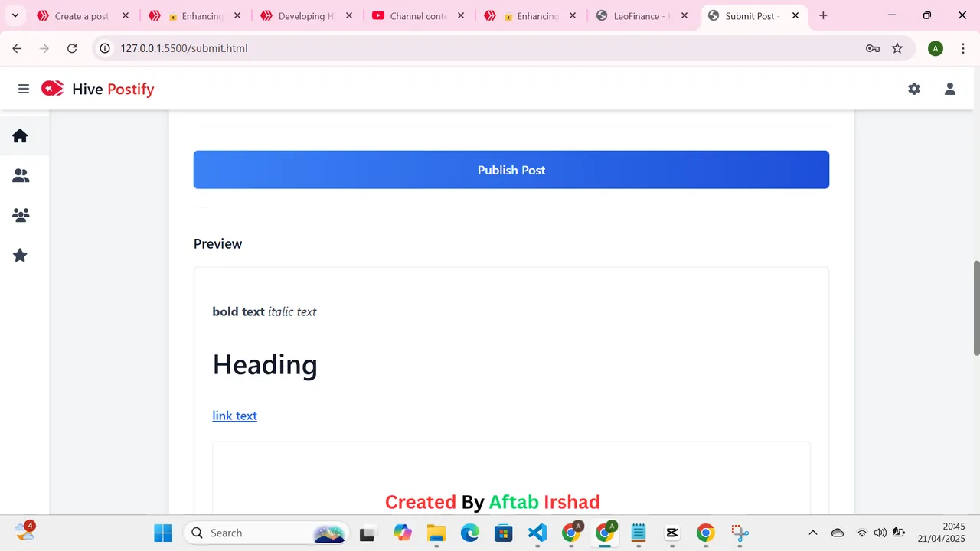Screen dimensions: 980x551
Task: Switch to Visual Studio Code in taskbar
Action: 537,533
